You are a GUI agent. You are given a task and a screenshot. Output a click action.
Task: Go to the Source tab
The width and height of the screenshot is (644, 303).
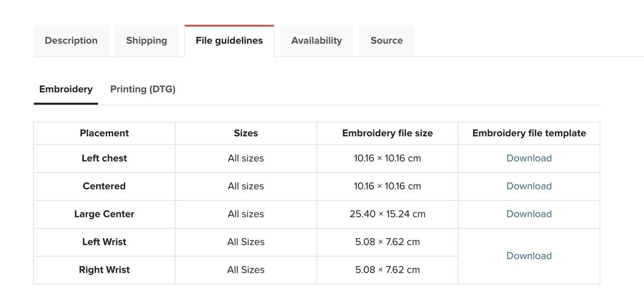pyautogui.click(x=386, y=41)
